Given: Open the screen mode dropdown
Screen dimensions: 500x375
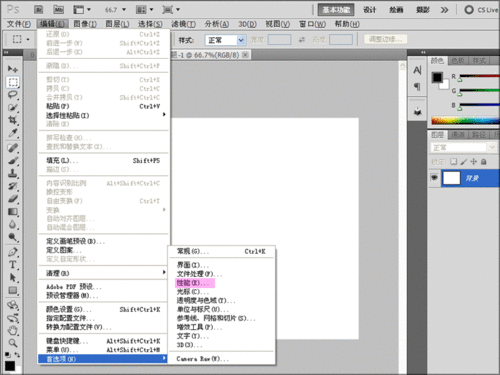Looking at the screenshot, I should [171, 10].
